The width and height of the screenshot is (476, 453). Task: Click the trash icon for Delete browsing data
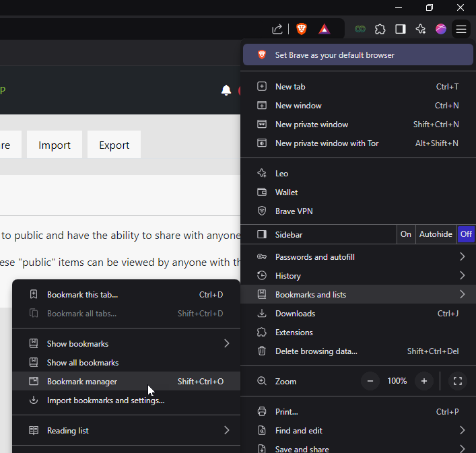(x=262, y=351)
